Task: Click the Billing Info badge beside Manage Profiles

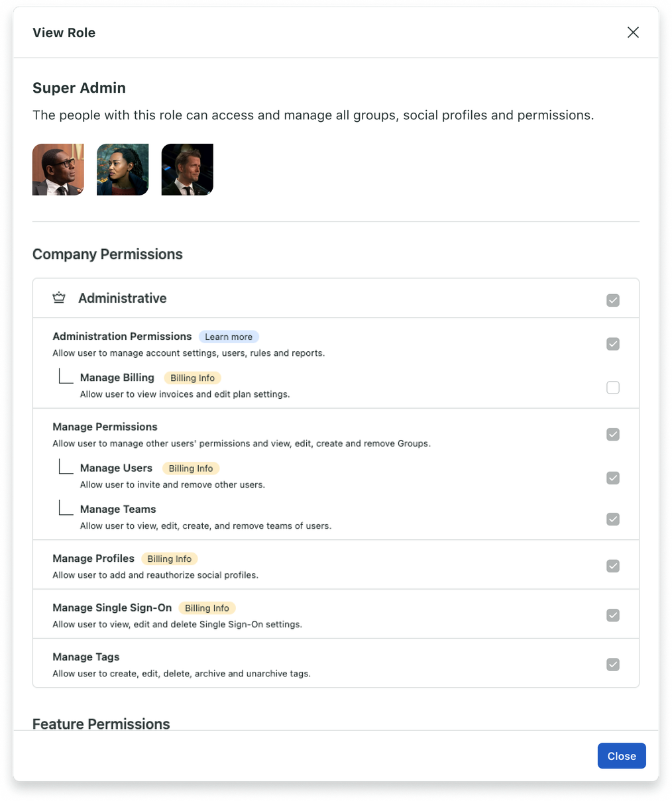Action: pyautogui.click(x=170, y=559)
